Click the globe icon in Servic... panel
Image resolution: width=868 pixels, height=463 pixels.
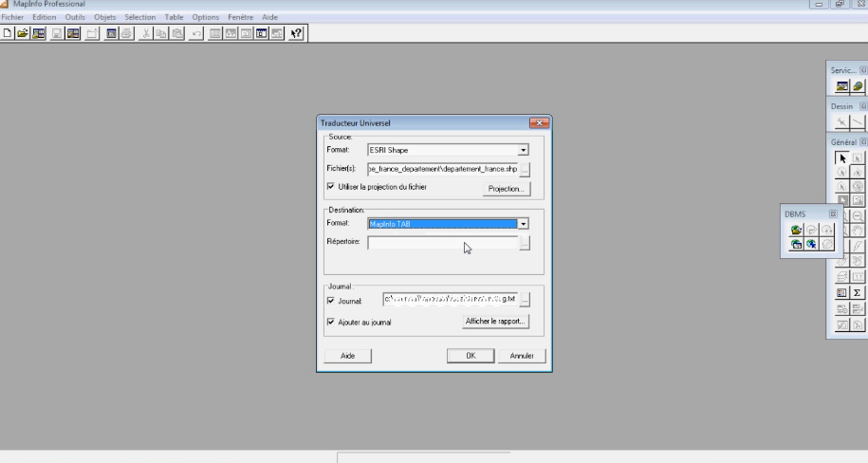click(x=858, y=86)
